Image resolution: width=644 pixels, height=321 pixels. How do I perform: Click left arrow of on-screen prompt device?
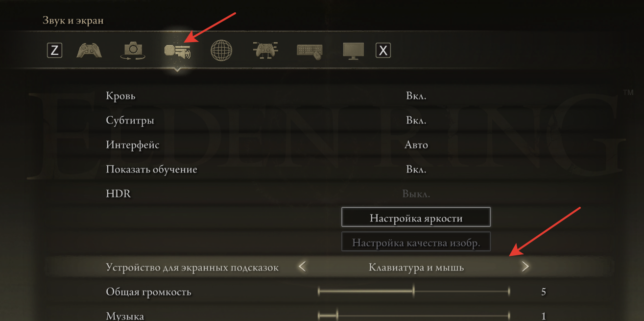pos(302,267)
